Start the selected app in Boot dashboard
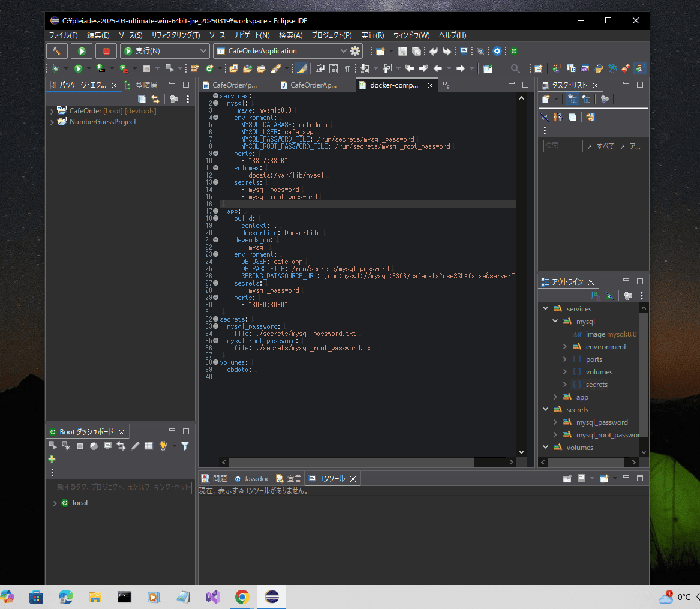Viewport: 700px width, 609px height. [x=52, y=445]
